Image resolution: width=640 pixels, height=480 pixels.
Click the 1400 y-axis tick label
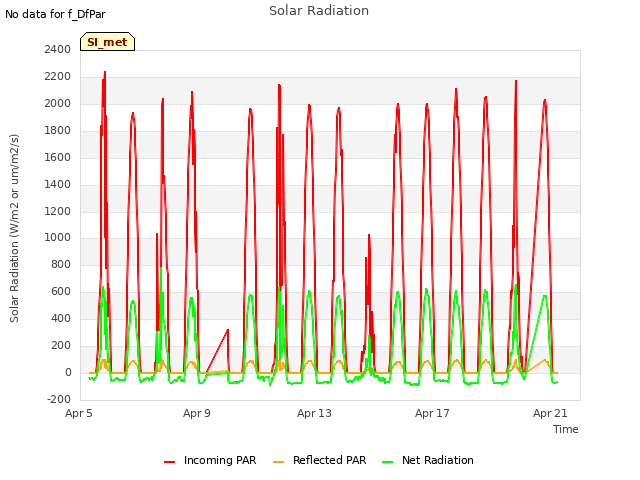(58, 184)
